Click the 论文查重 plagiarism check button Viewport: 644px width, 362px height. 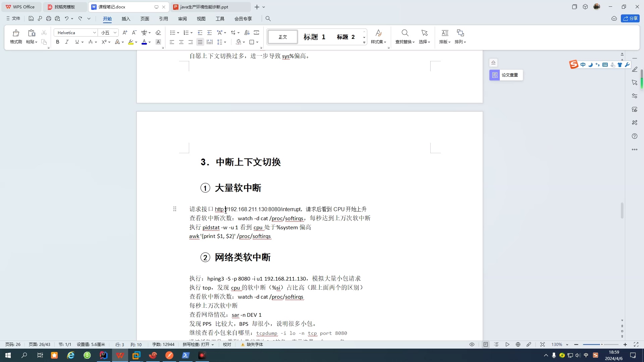click(x=505, y=75)
